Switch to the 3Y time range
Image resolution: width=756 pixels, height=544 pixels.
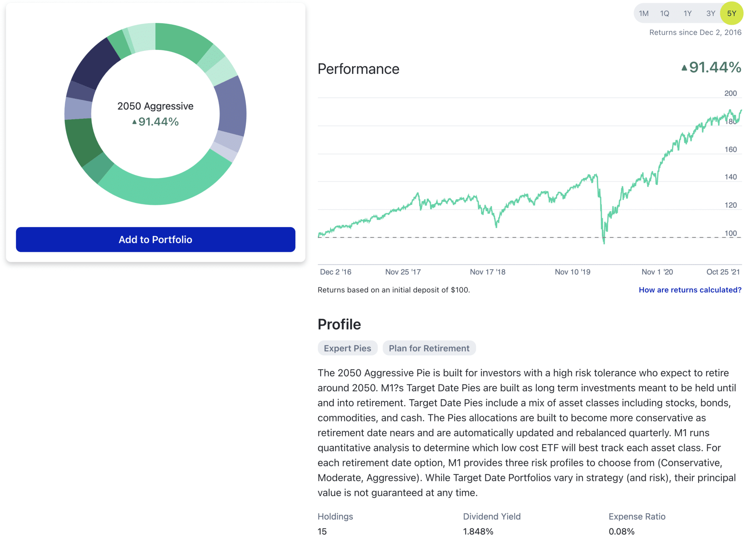(711, 14)
